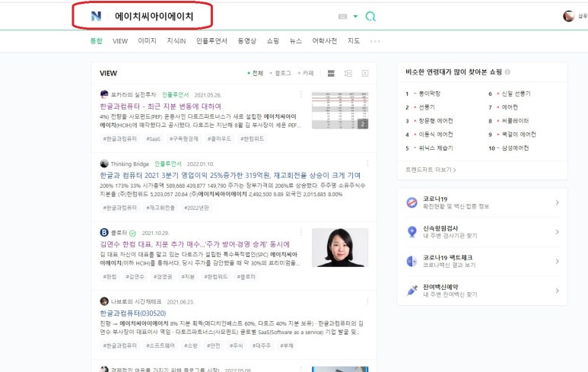Image resolution: width=588 pixels, height=372 pixels.
Task: Switch to the 동영상 tab
Action: [246, 41]
